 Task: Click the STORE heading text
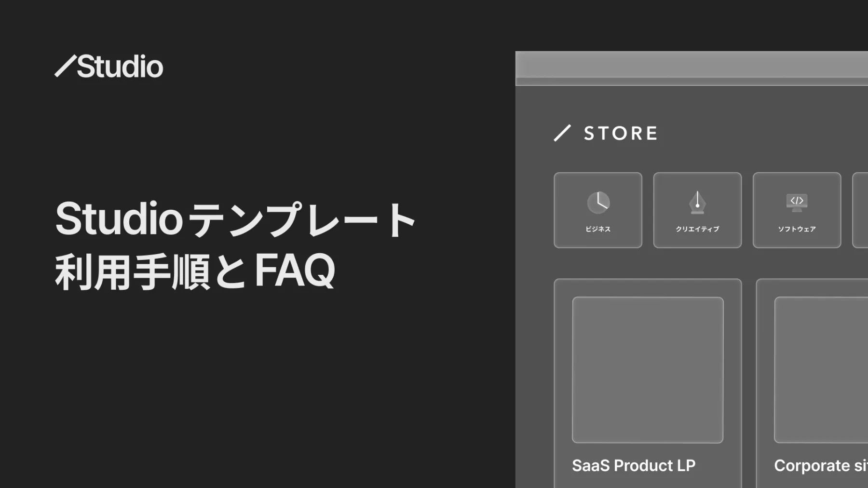click(x=621, y=133)
